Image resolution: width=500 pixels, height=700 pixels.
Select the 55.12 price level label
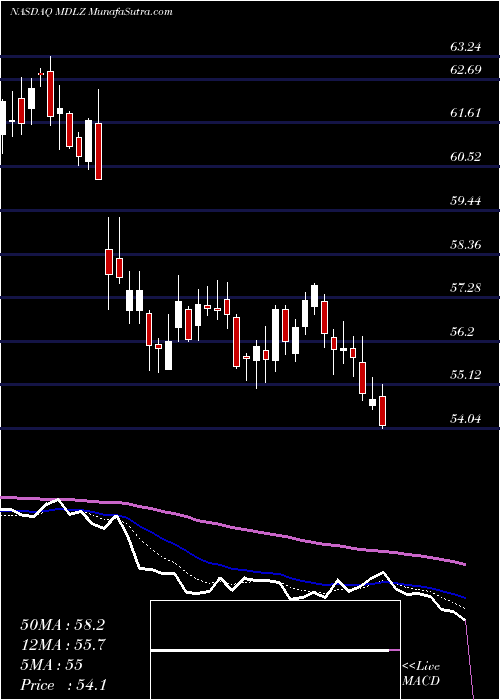click(465, 375)
